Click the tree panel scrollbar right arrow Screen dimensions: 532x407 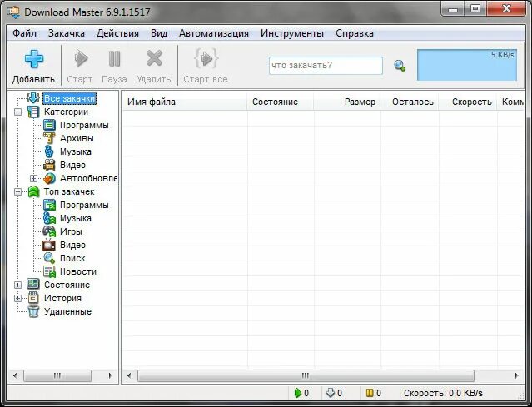110,375
